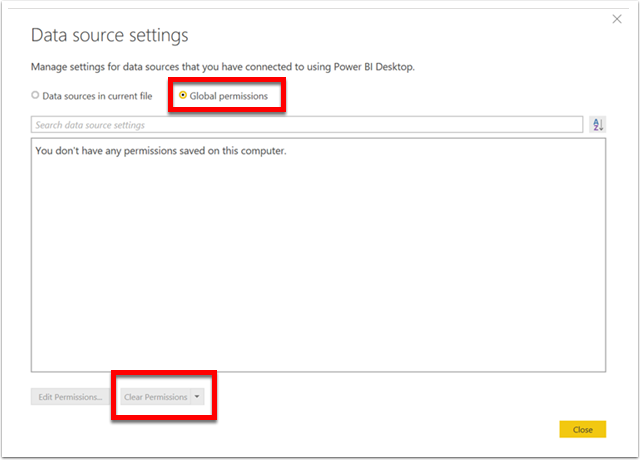This screenshot has width=640, height=460.
Task: Click the 'Search data source settings' placeholder text
Action: (90, 125)
